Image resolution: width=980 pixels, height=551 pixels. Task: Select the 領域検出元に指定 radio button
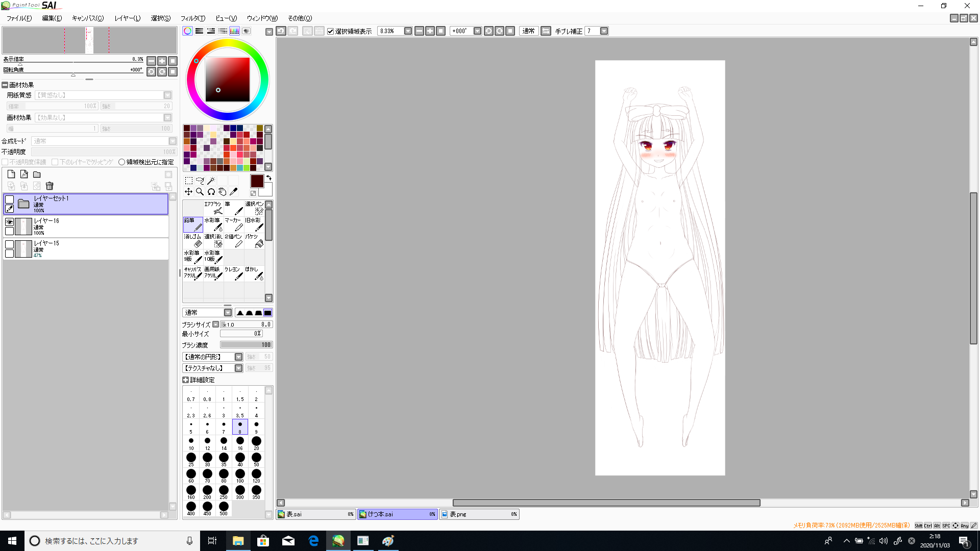pyautogui.click(x=121, y=162)
